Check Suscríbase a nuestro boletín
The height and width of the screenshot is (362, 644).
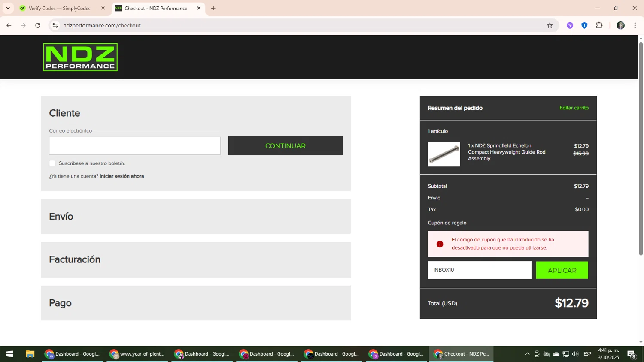pyautogui.click(x=52, y=163)
